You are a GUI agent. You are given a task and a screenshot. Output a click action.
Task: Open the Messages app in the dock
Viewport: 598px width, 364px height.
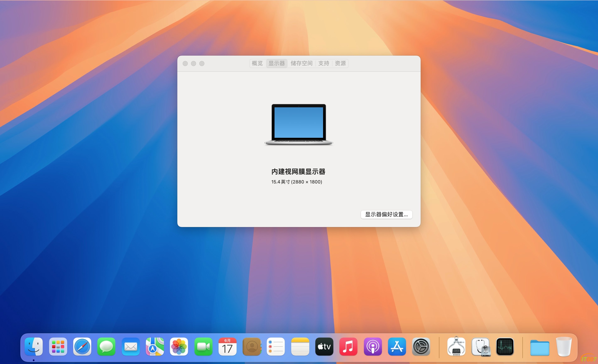click(x=106, y=347)
